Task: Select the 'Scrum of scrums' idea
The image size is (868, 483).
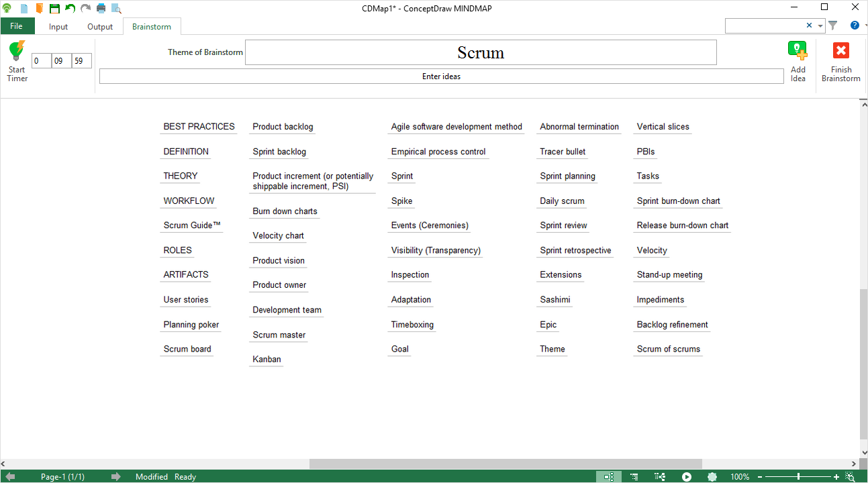Action: point(668,350)
